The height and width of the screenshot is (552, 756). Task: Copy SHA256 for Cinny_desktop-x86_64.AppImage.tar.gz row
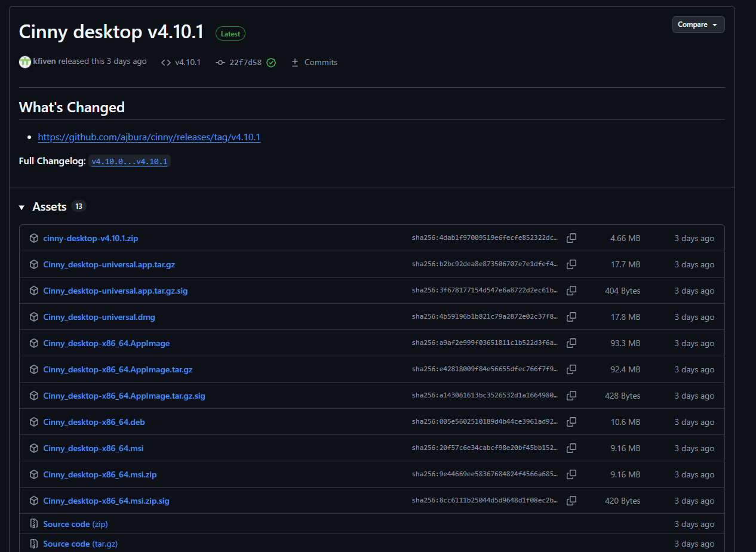pos(571,369)
